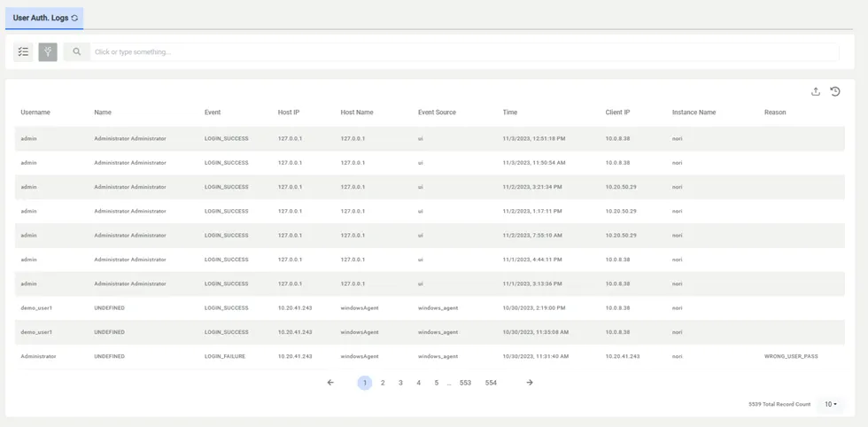Select the row timed 11/2/2023, 3:21:34 PM
The image size is (868, 427).
click(430, 187)
